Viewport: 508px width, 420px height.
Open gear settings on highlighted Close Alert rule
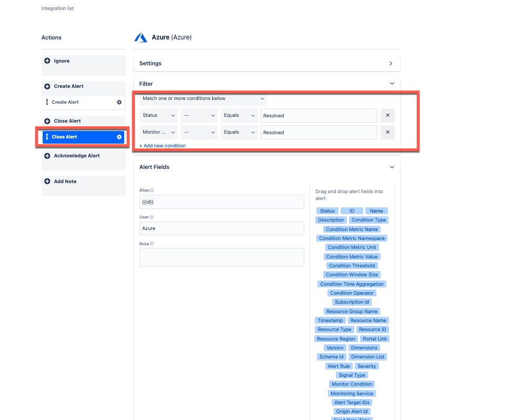point(119,137)
